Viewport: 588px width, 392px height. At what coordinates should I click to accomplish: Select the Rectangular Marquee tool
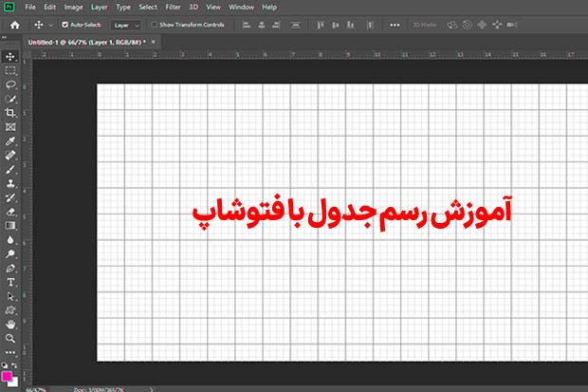coord(10,70)
